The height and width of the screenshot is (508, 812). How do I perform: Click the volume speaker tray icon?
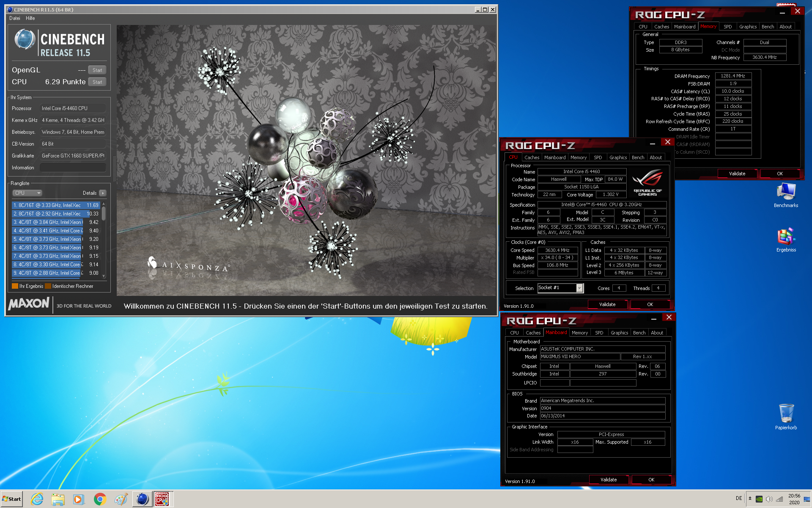click(x=769, y=499)
